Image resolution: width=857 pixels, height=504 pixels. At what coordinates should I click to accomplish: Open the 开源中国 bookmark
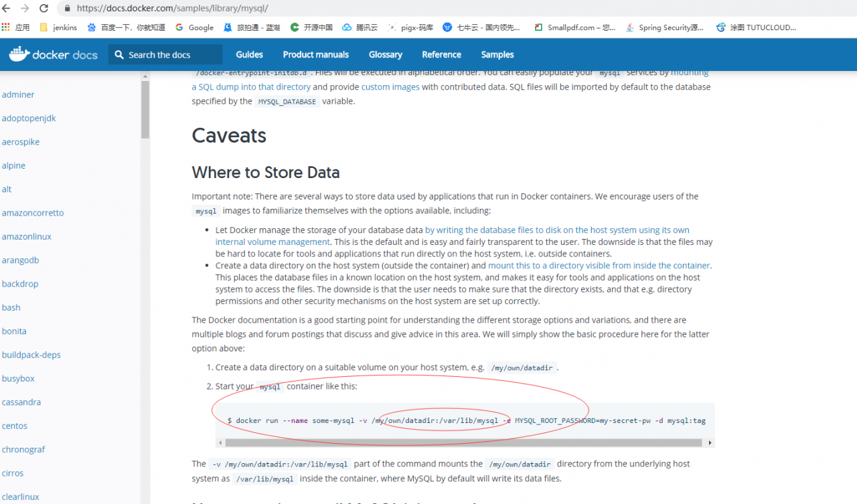tap(311, 27)
